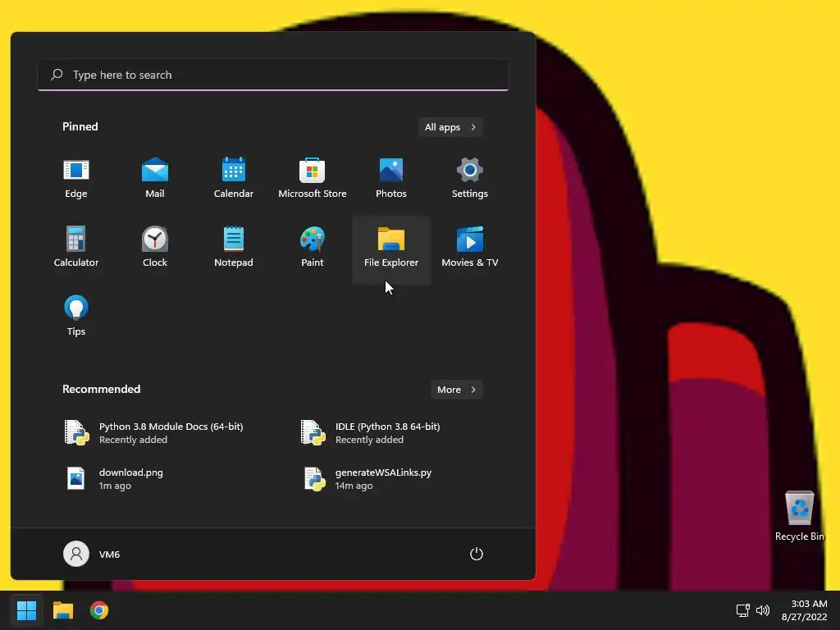Open the Edge pinned app
The height and width of the screenshot is (630, 840).
(76, 180)
